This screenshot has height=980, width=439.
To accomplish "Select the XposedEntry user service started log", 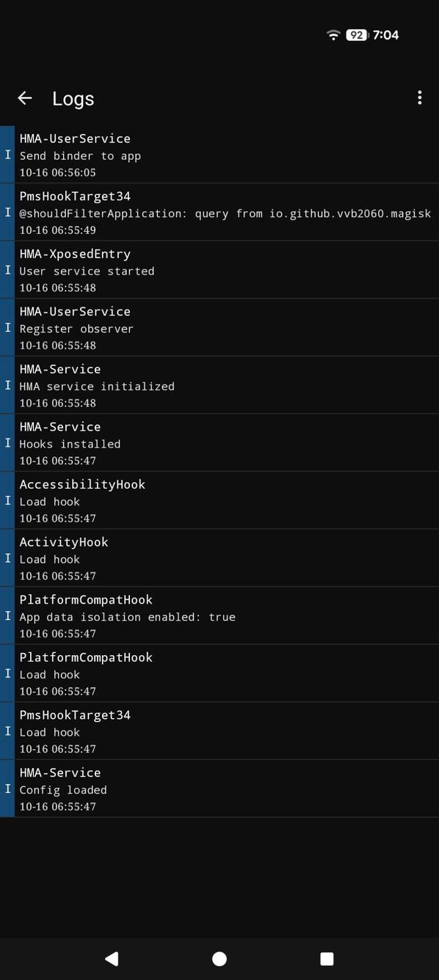I will pyautogui.click(x=220, y=270).
